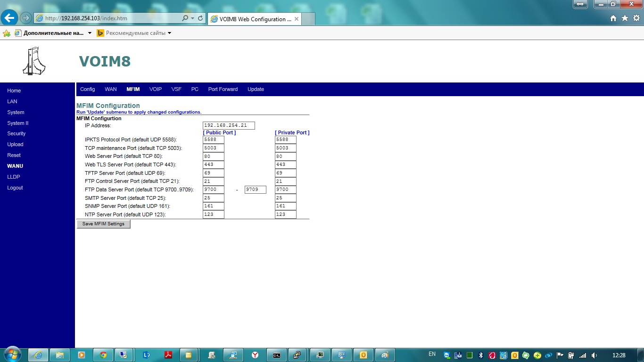Expand the Рекомендуемые сайты dropdown arrow

point(169,33)
